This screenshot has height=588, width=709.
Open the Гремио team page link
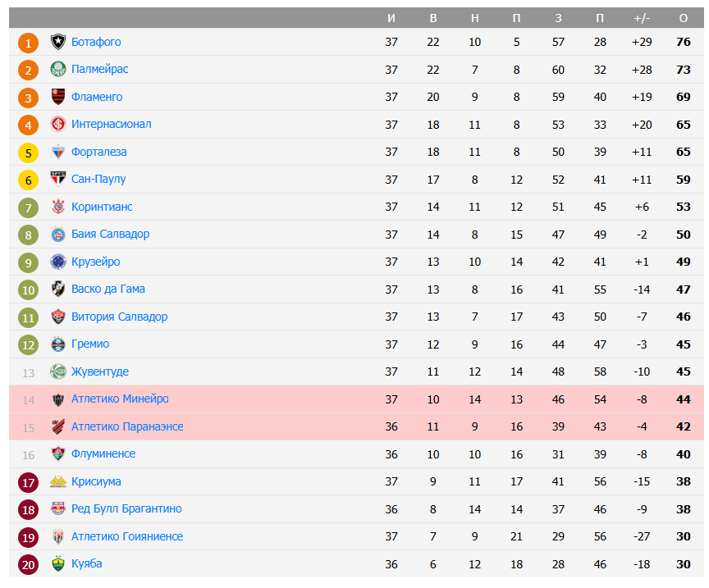[x=90, y=344]
